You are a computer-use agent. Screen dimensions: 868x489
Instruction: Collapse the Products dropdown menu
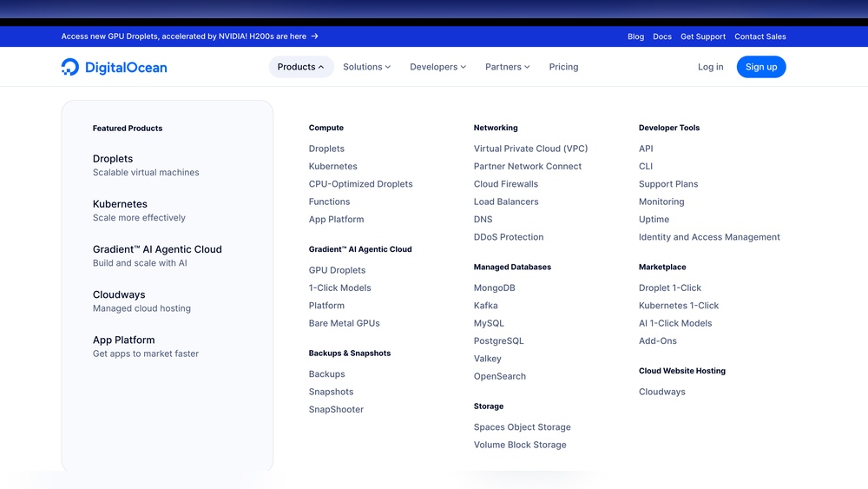click(300, 67)
